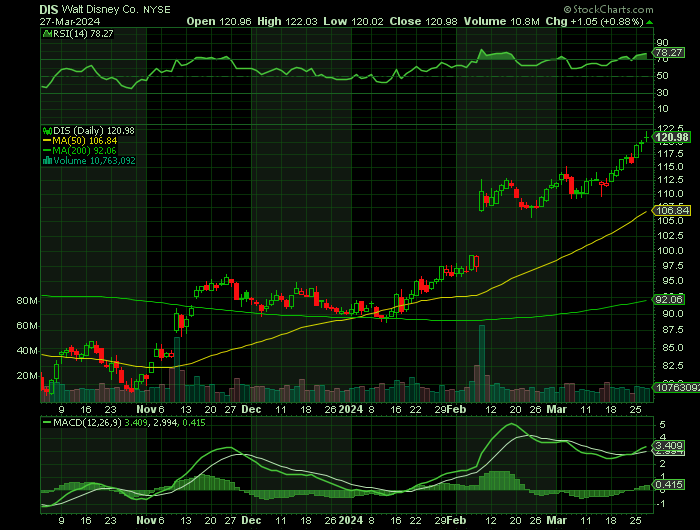Image resolution: width=700 pixels, height=530 pixels.
Task: Click the MA(50) 106.84 legend entry
Action: [x=85, y=141]
